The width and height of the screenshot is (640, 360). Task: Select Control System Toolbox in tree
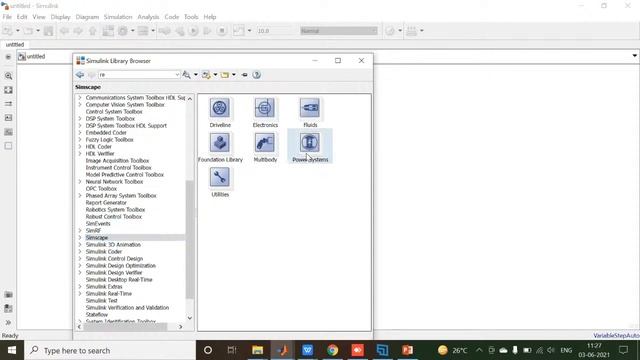[x=114, y=111]
